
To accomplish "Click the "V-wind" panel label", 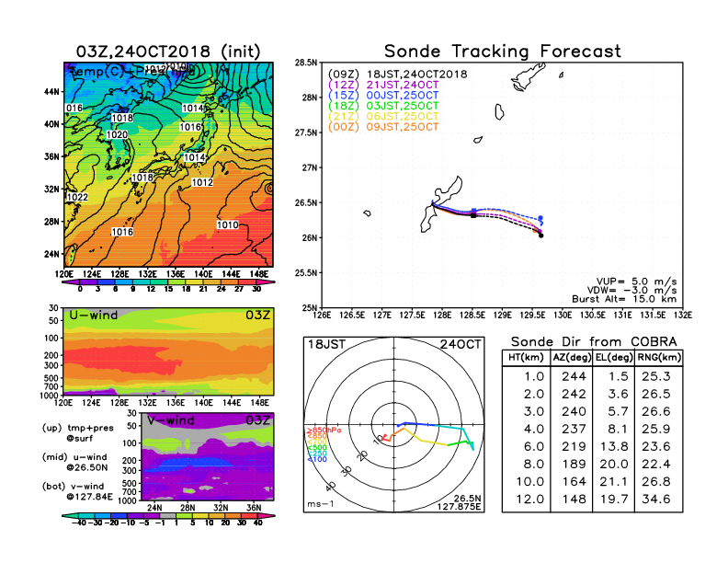I will point(171,420).
